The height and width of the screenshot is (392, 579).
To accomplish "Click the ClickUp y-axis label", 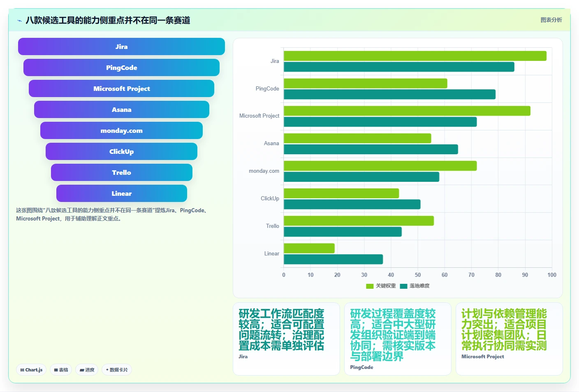I will coord(270,199).
